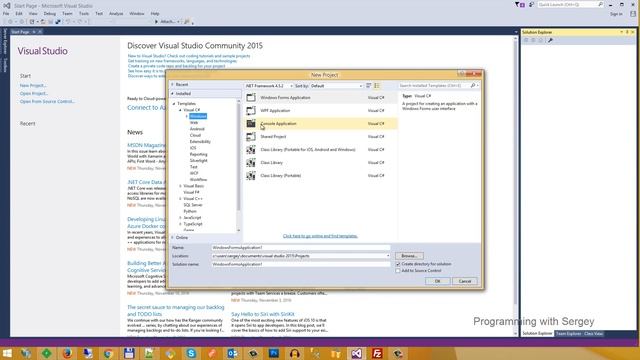The height and width of the screenshot is (360, 640).
Task: Pick the Class Library (Portable for iOS, Android and Windows) icon
Action: click(x=251, y=149)
